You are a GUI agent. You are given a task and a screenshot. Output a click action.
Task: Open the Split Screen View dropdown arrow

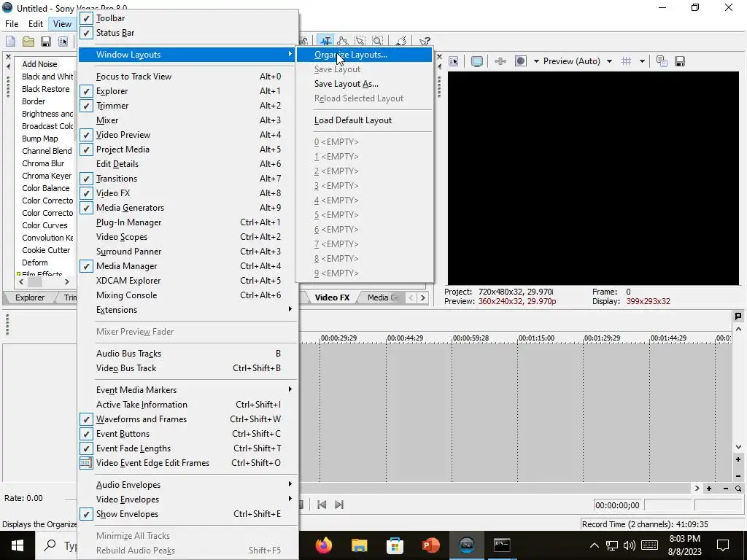[x=536, y=61]
